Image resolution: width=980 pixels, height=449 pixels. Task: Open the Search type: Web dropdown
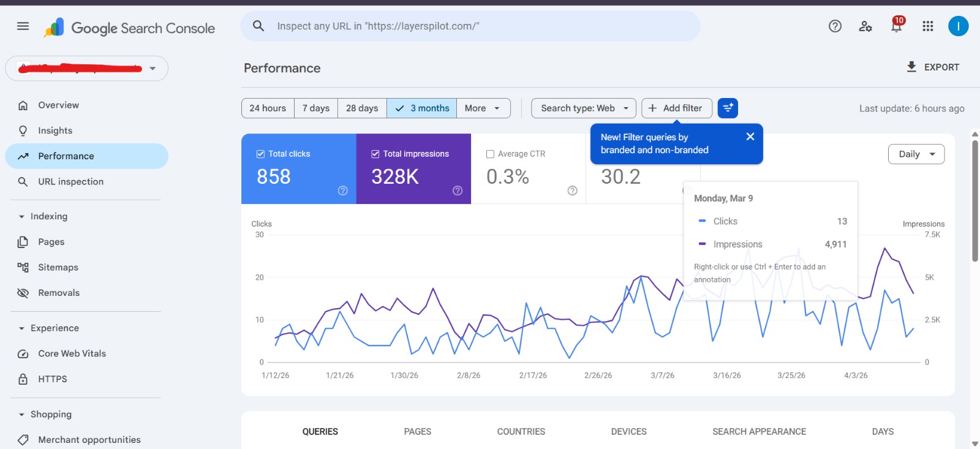(x=584, y=108)
